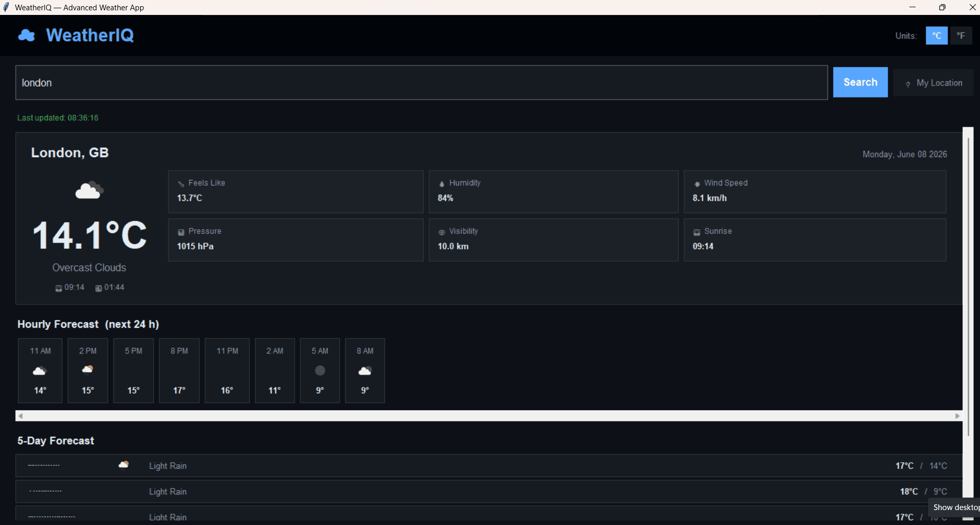The height and width of the screenshot is (525, 980).
Task: Click the large overcast cloud icon above 14.1°C
Action: pos(89,190)
